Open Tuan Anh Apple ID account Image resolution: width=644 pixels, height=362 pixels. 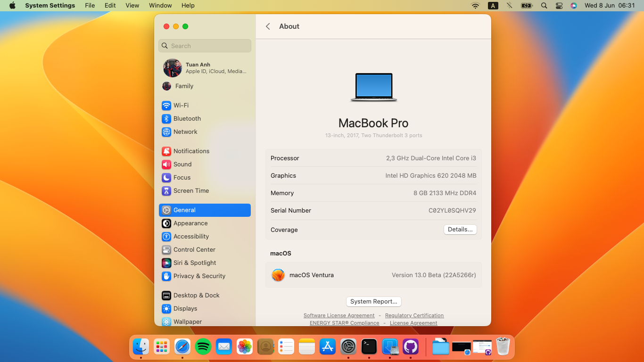point(205,68)
